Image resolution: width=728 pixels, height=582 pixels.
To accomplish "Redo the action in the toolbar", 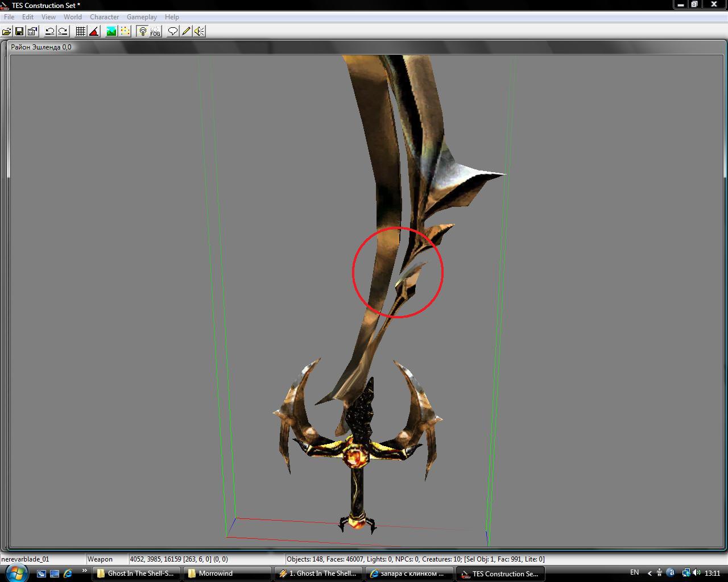I will 63,31.
